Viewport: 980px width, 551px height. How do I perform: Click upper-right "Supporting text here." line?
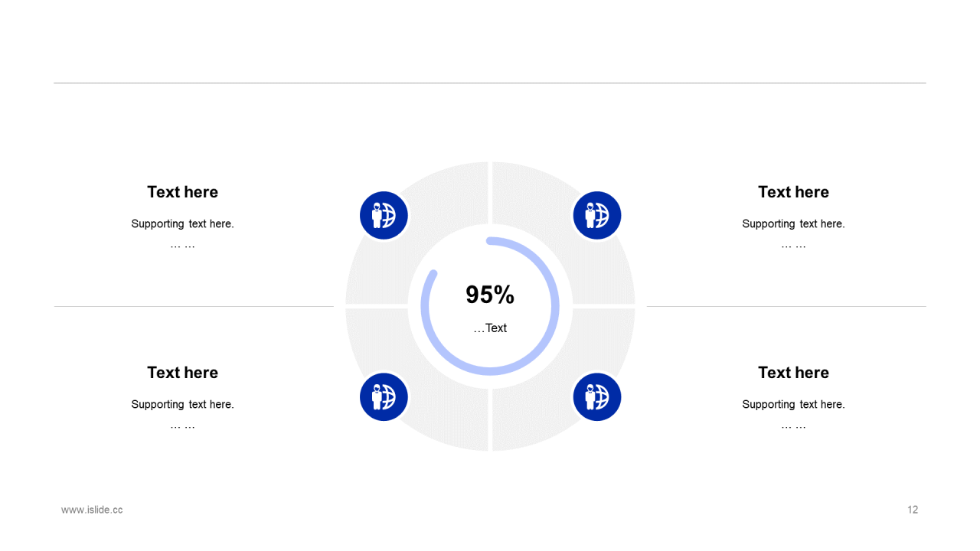[x=793, y=224]
